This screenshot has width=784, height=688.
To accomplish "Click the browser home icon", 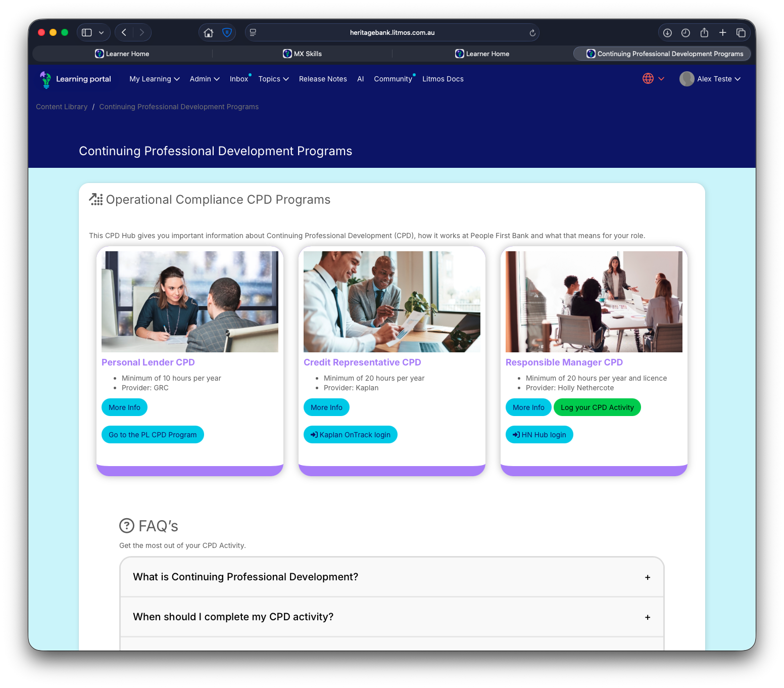I will (x=208, y=32).
